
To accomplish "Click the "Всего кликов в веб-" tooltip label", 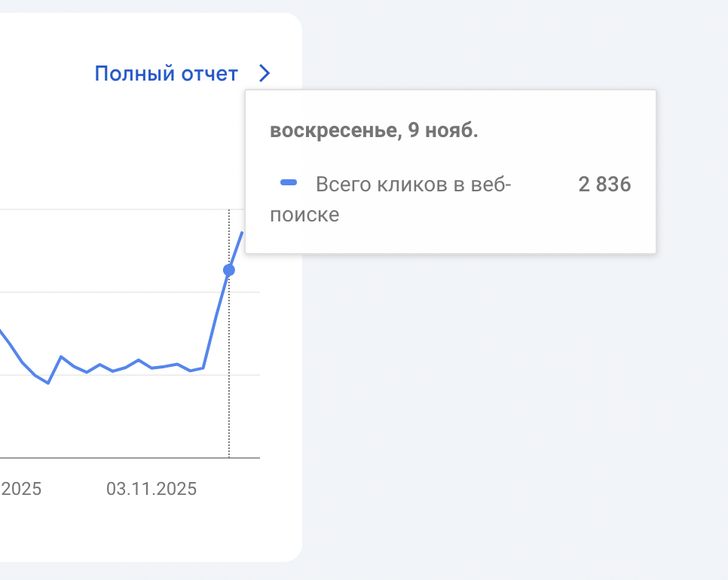I will coord(413,185).
